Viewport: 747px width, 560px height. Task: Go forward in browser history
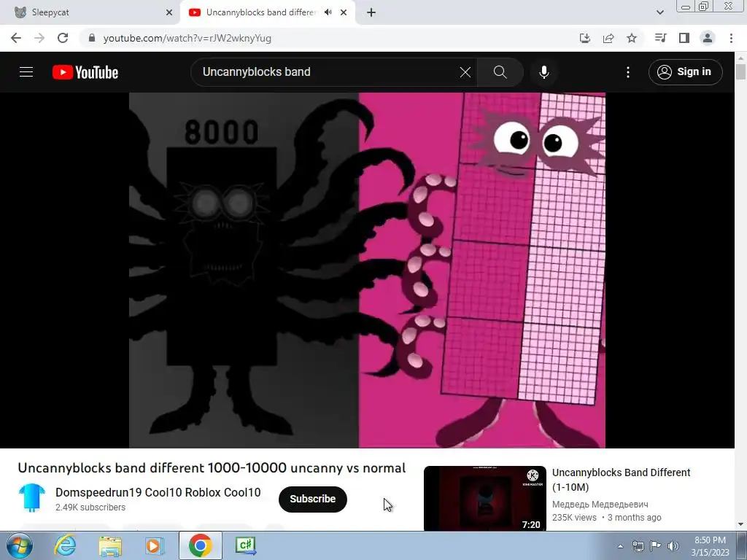pyautogui.click(x=39, y=38)
